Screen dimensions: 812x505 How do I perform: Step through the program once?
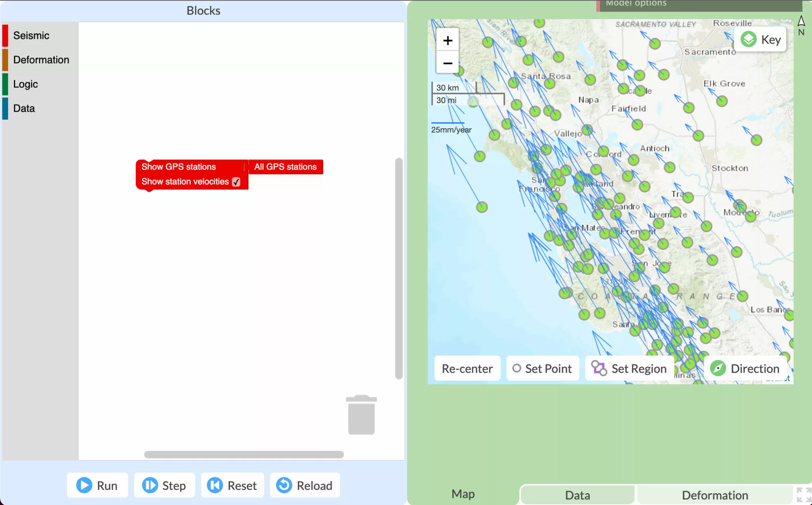pyautogui.click(x=164, y=485)
